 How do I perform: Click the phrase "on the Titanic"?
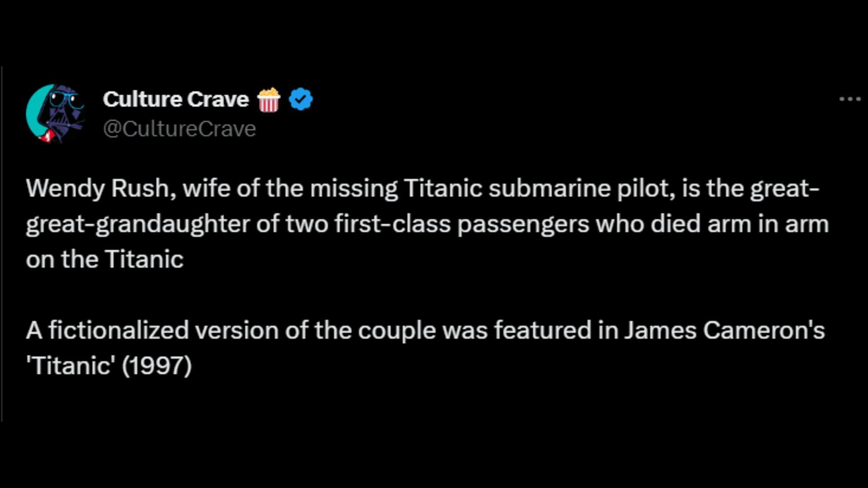click(x=104, y=259)
